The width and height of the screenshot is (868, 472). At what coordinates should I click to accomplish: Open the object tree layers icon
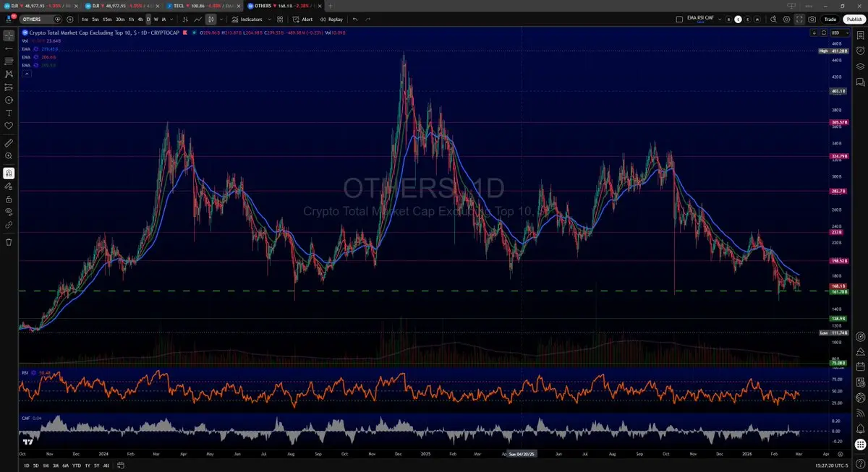coord(860,66)
